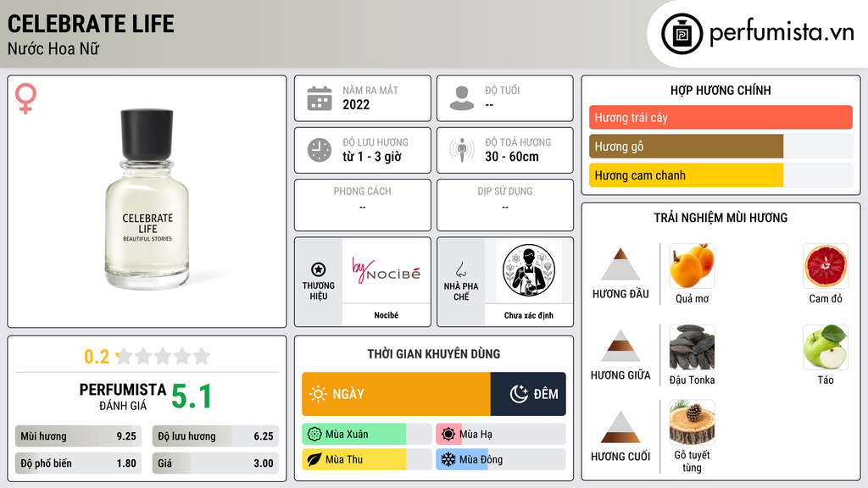Click the pink female gender symbol
This screenshot has width=868, height=488.
[x=25, y=98]
